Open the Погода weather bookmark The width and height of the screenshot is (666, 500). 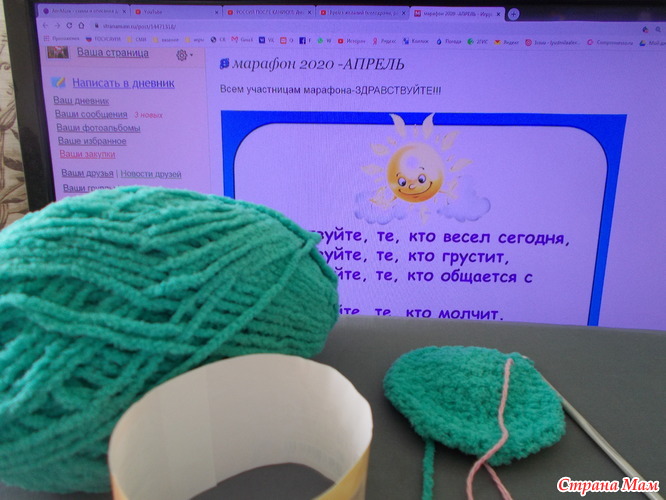point(449,42)
